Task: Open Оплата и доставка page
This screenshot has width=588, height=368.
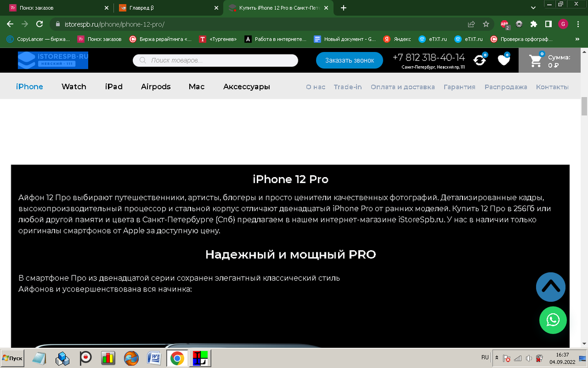Action: pos(403,87)
